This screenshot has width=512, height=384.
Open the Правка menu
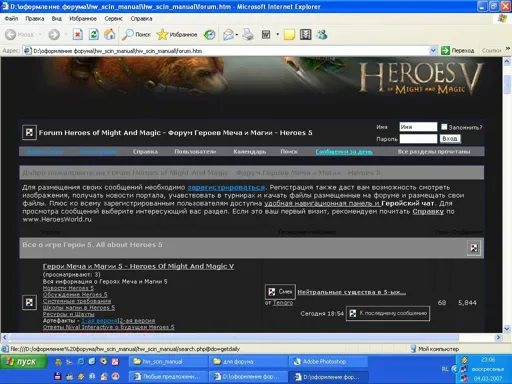35,19
